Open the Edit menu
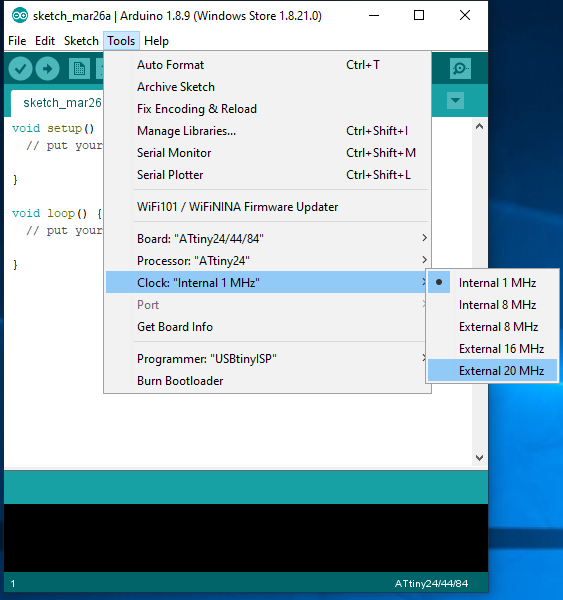 pyautogui.click(x=45, y=41)
